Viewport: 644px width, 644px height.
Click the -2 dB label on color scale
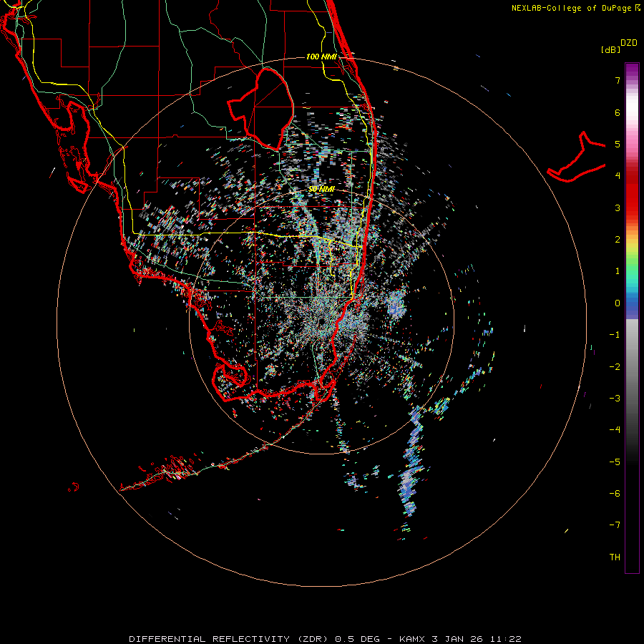(615, 367)
